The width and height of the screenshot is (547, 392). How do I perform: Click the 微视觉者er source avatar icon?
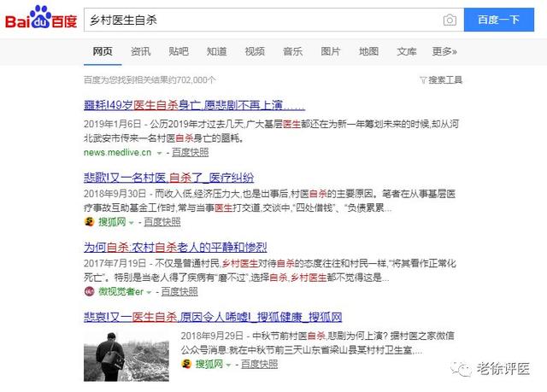[89, 291]
